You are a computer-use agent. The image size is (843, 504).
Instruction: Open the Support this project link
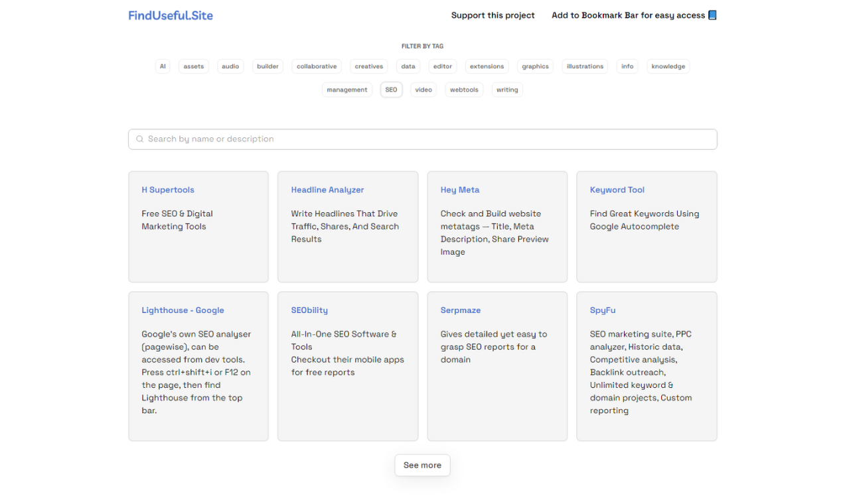click(x=493, y=15)
